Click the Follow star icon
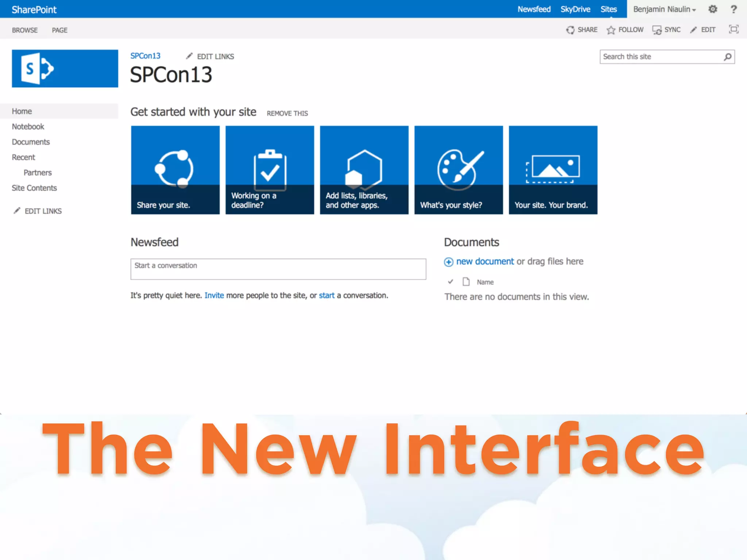The width and height of the screenshot is (747, 560). click(x=611, y=30)
